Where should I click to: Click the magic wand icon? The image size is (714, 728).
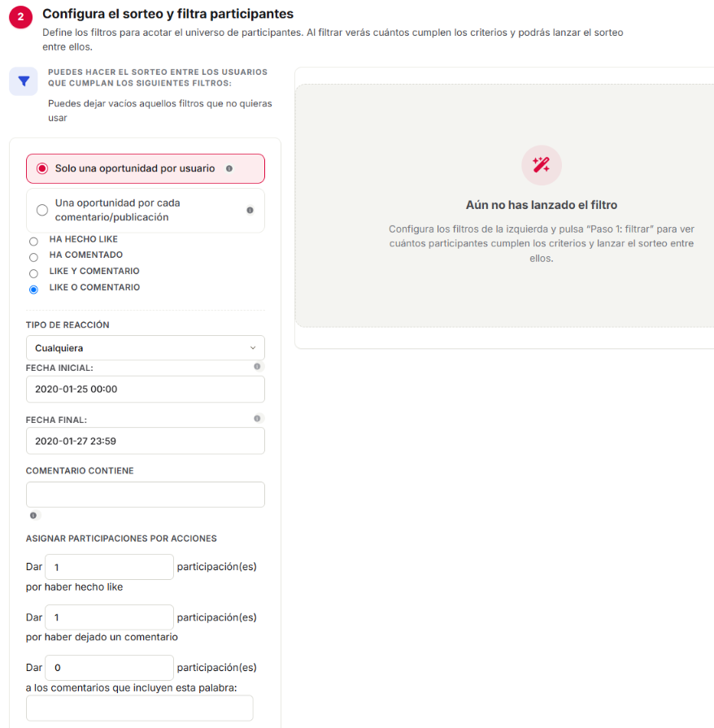coord(542,165)
